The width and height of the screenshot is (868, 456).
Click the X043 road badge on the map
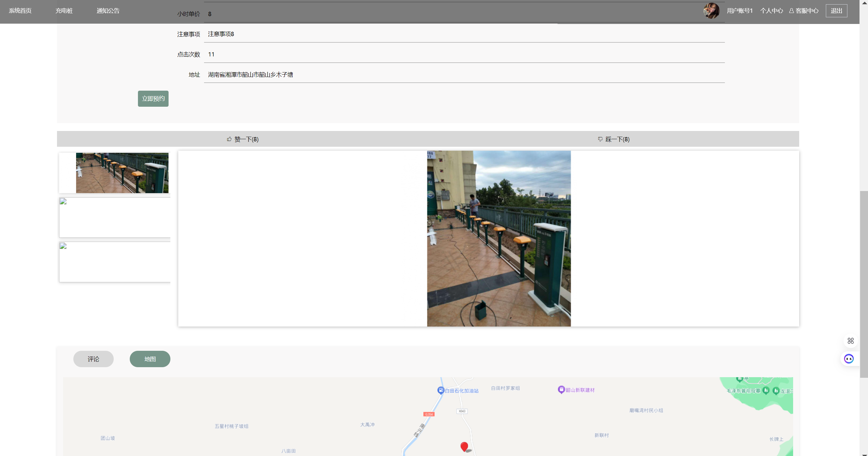(x=462, y=411)
